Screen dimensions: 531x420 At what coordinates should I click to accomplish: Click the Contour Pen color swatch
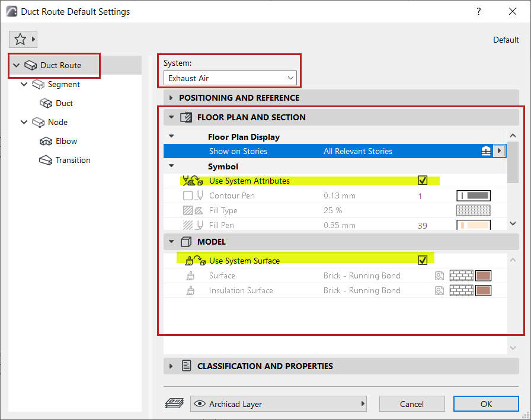(474, 195)
